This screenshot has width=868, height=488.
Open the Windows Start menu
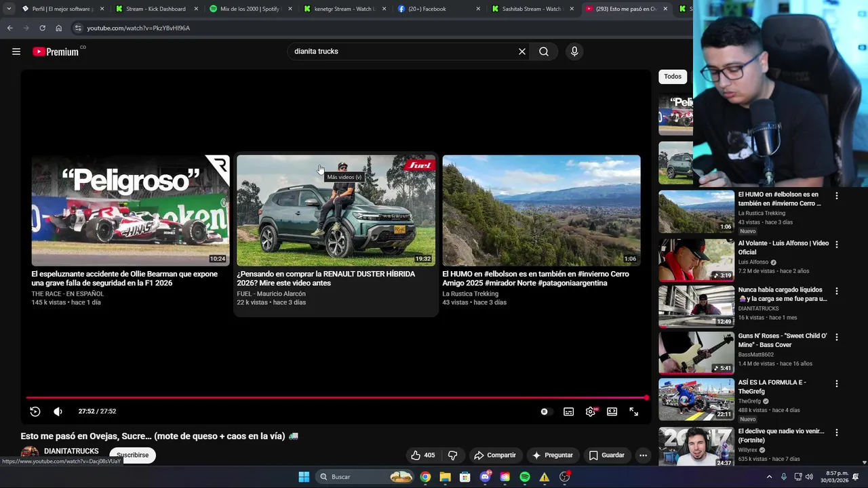tap(304, 476)
